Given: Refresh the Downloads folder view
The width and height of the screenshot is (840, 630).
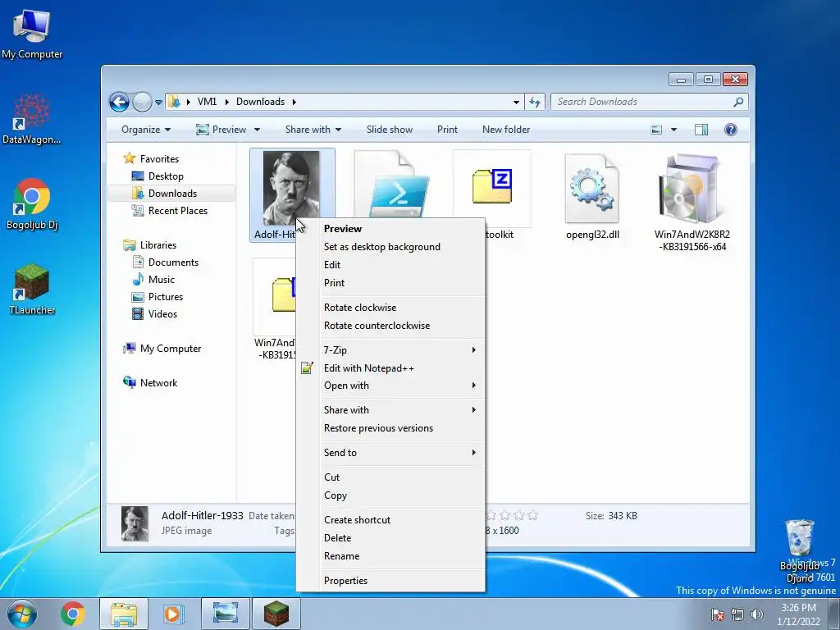Looking at the screenshot, I should point(535,102).
